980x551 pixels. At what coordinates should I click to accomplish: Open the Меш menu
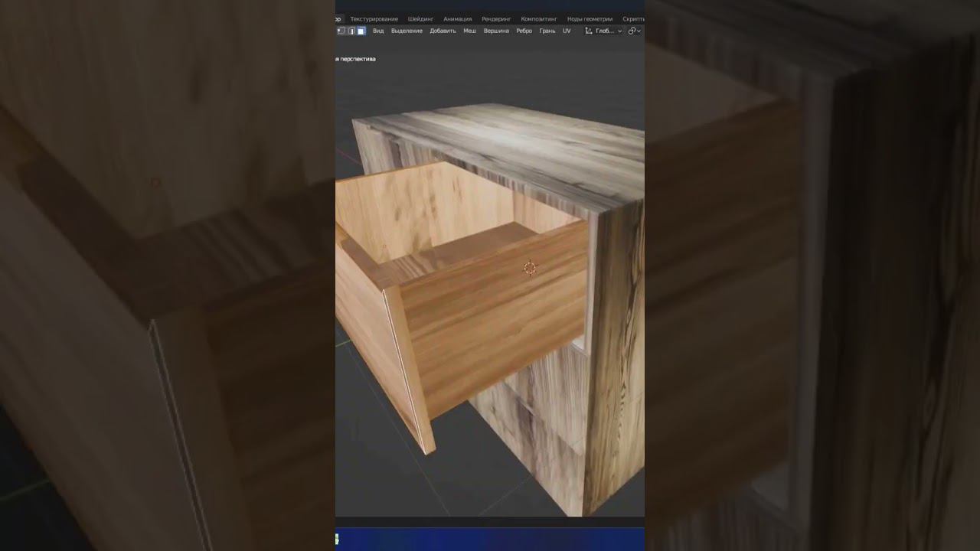[x=469, y=31]
